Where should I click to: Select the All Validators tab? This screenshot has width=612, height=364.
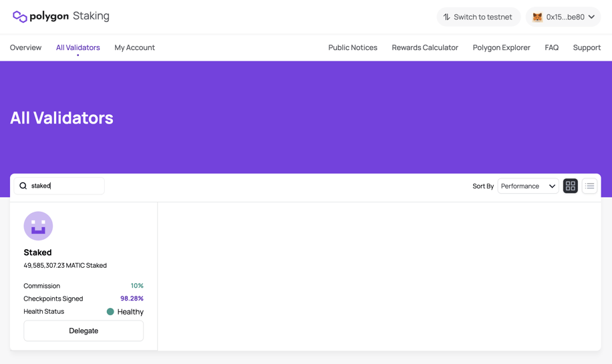coord(78,47)
